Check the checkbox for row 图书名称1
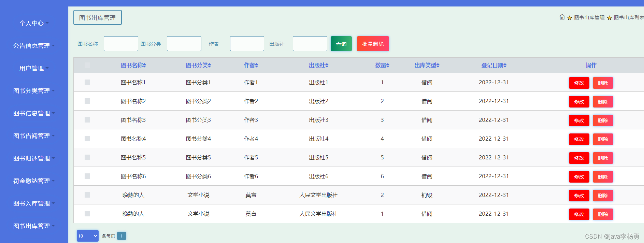Image resolution: width=644 pixels, height=243 pixels. [87, 82]
